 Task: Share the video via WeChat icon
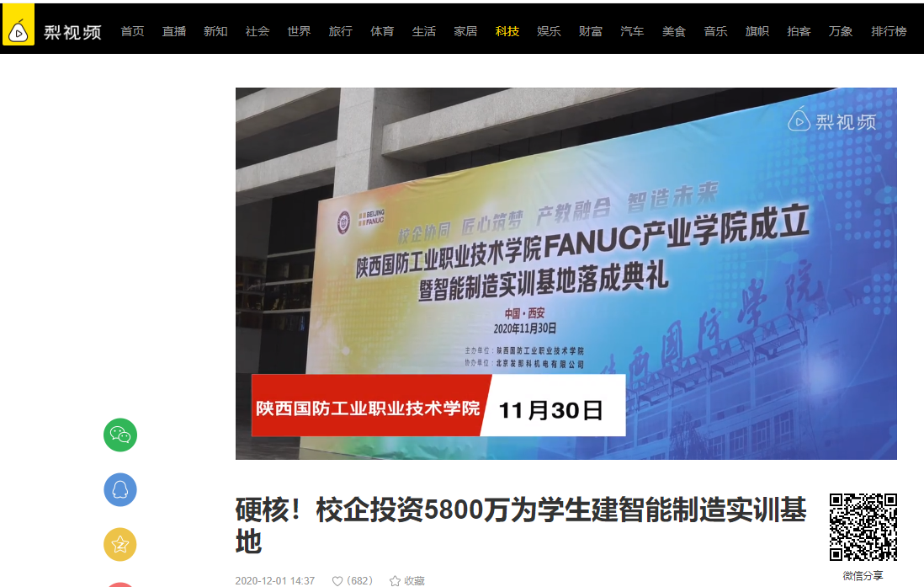click(x=120, y=435)
